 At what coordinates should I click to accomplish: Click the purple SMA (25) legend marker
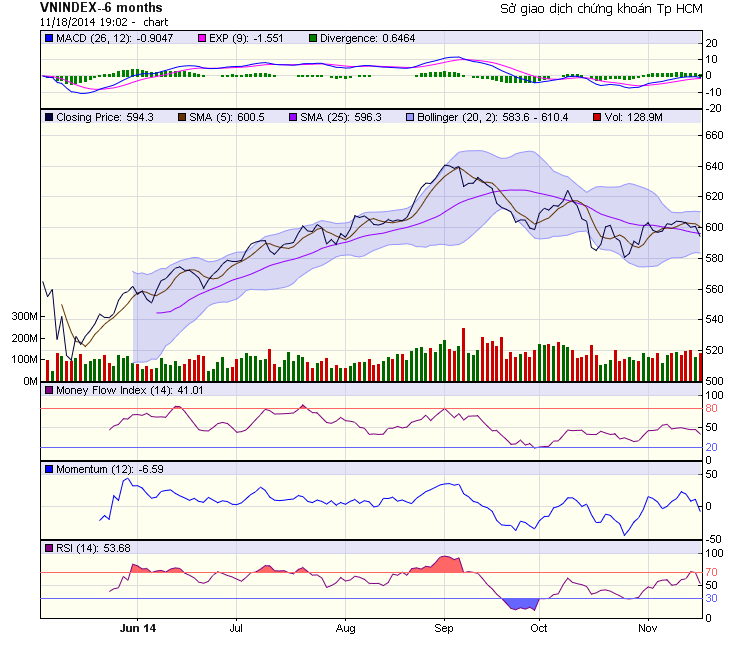click(293, 117)
